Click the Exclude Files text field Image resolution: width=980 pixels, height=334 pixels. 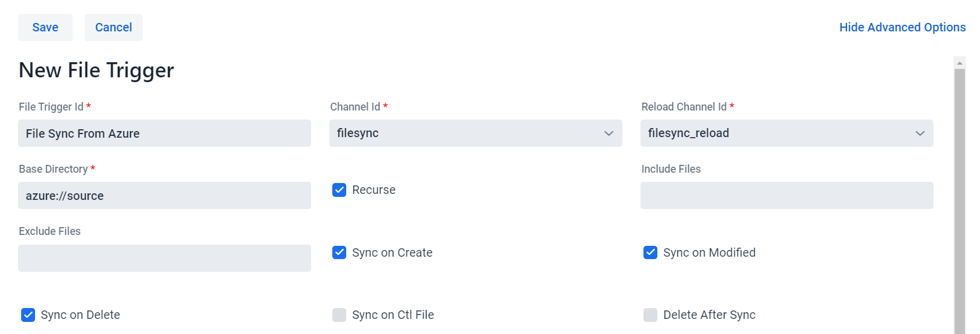pyautogui.click(x=164, y=258)
